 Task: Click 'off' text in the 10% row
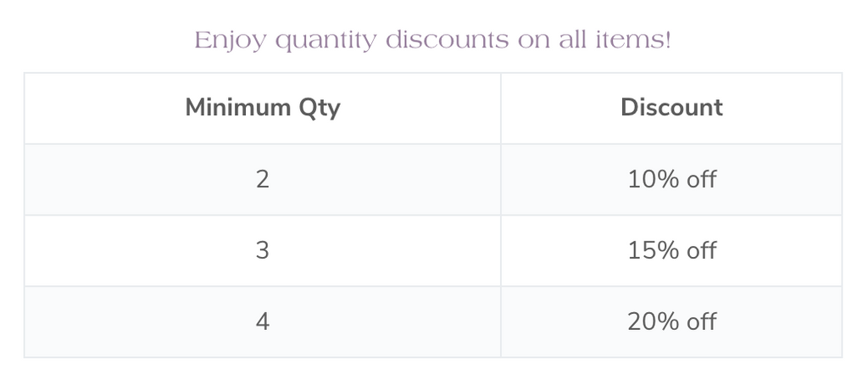coord(701,180)
